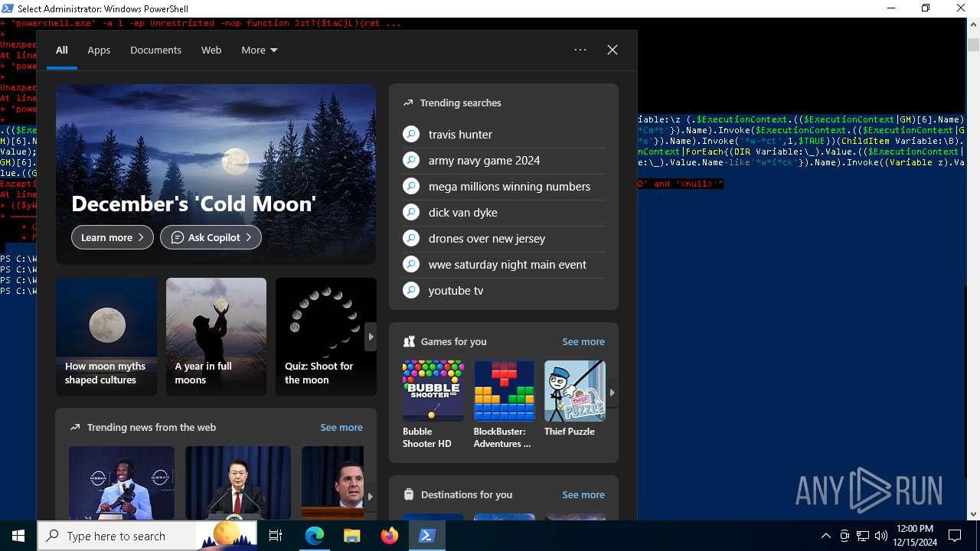Open Task View from the taskbar
This screenshot has height=551, width=980.
[x=276, y=536]
